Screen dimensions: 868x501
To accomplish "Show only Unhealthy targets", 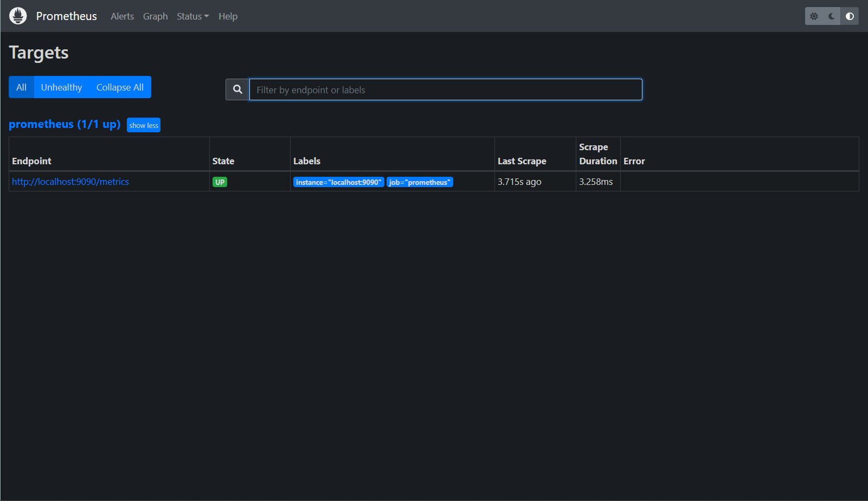I will coord(61,87).
